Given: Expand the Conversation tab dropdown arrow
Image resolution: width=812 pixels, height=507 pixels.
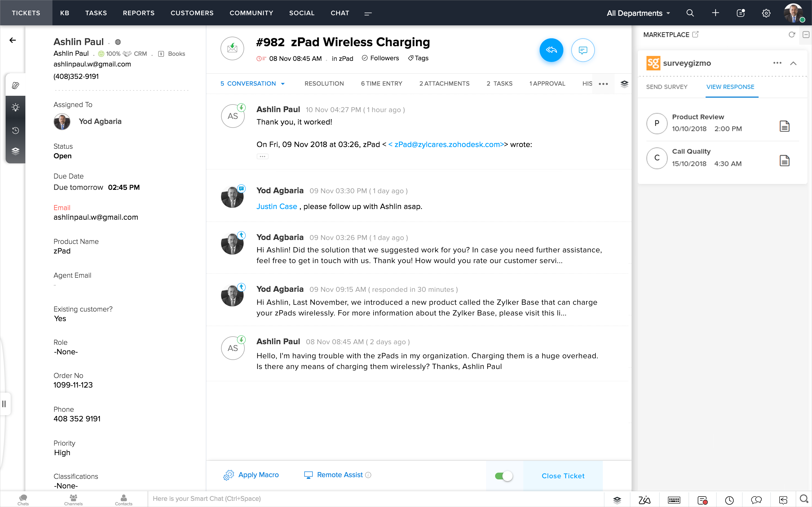Looking at the screenshot, I should click(283, 84).
